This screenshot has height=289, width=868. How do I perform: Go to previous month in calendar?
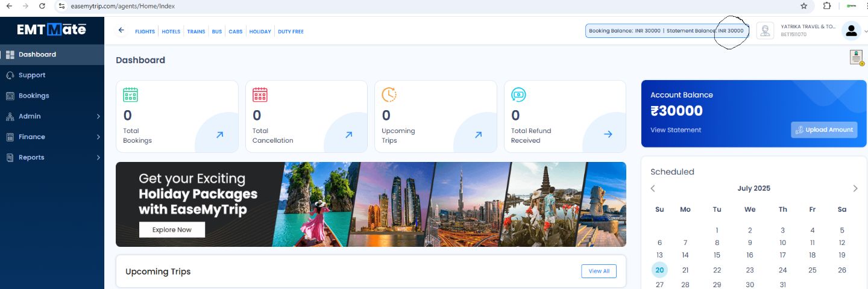[653, 188]
